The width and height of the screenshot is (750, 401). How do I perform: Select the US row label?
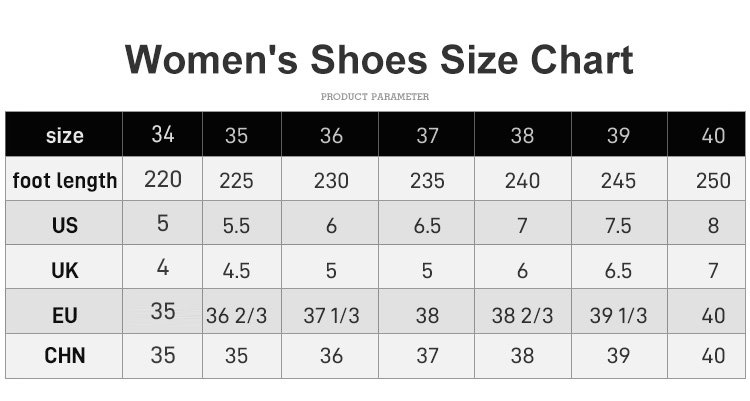[65, 226]
